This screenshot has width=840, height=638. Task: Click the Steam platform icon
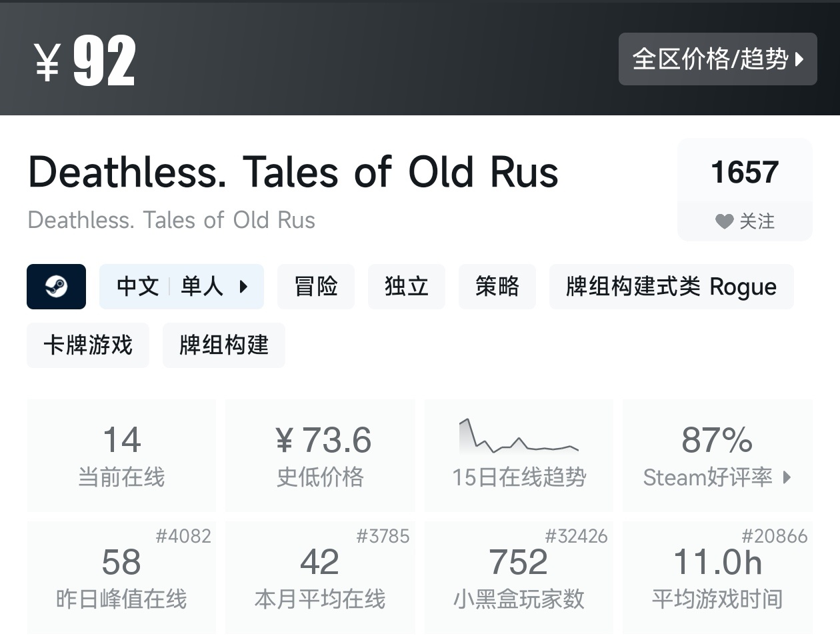tap(56, 287)
